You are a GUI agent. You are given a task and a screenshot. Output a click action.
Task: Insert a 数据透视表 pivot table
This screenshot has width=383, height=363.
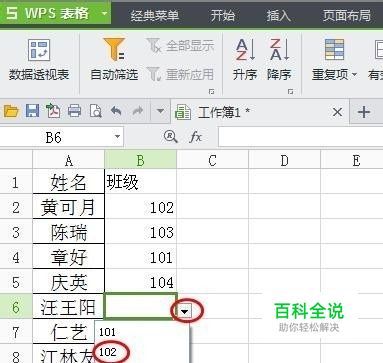tap(39, 60)
